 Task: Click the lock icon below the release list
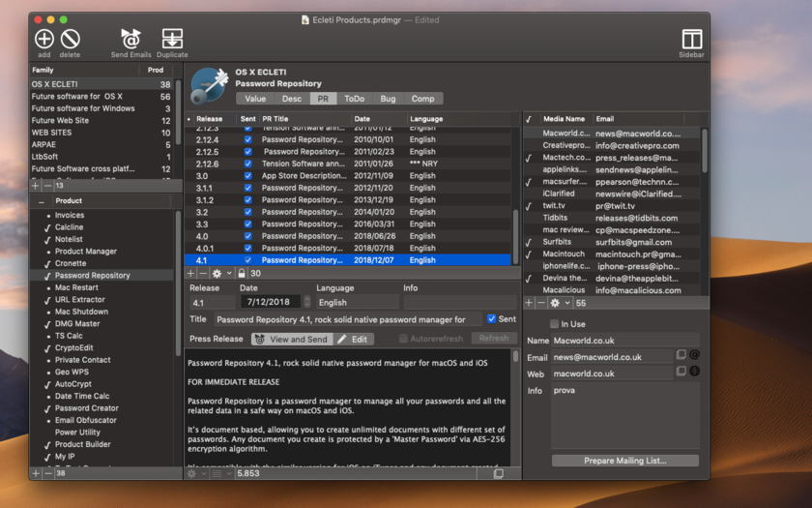tap(242, 274)
